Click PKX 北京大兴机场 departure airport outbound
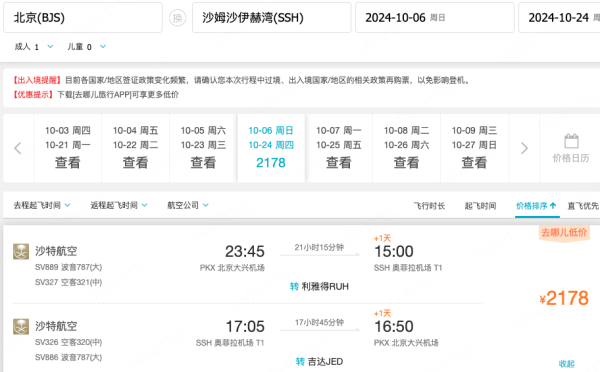This screenshot has height=372, width=600. tap(232, 268)
